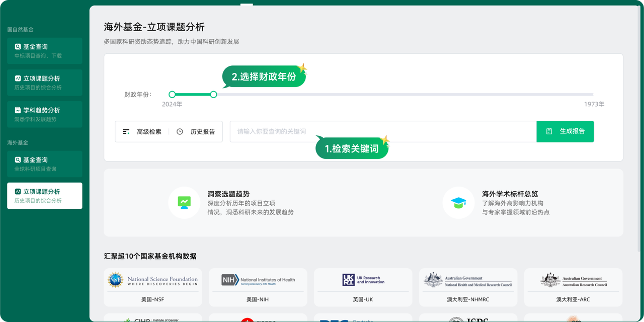
Task: Click chart icon beside 学科趋势分析
Action: (x=18, y=110)
